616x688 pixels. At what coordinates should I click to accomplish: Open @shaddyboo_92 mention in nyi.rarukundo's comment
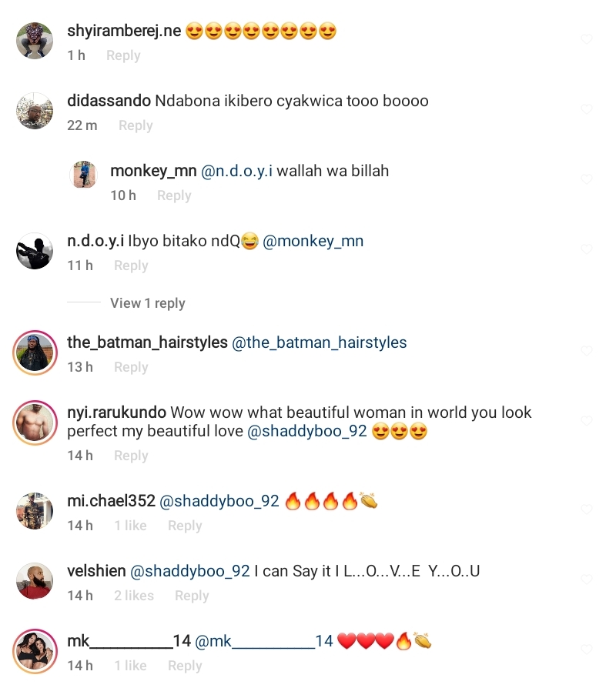click(307, 431)
